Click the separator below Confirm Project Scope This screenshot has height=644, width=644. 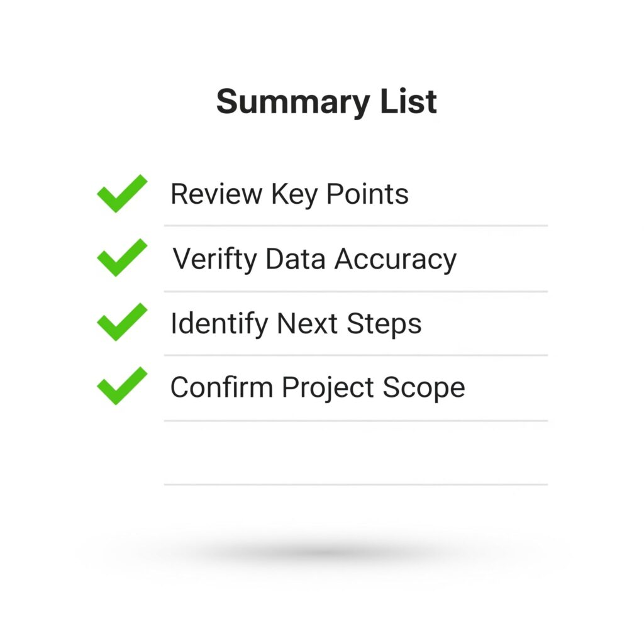(x=356, y=421)
